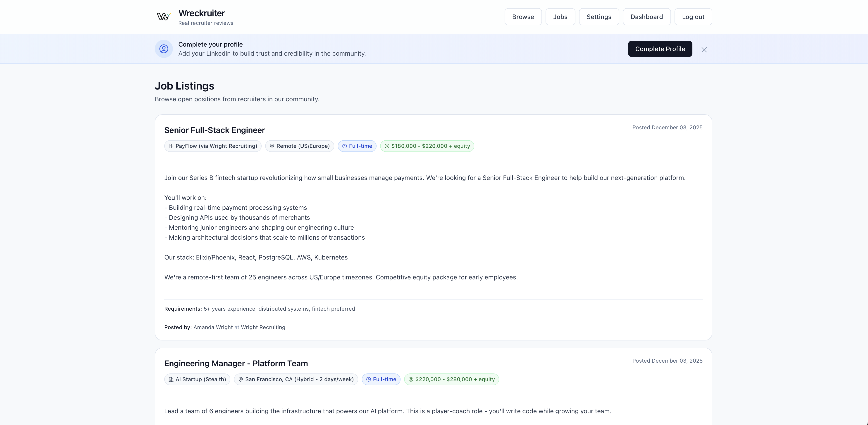Click location pin icon beside San Francisco
The height and width of the screenshot is (425, 868).
coord(241,380)
